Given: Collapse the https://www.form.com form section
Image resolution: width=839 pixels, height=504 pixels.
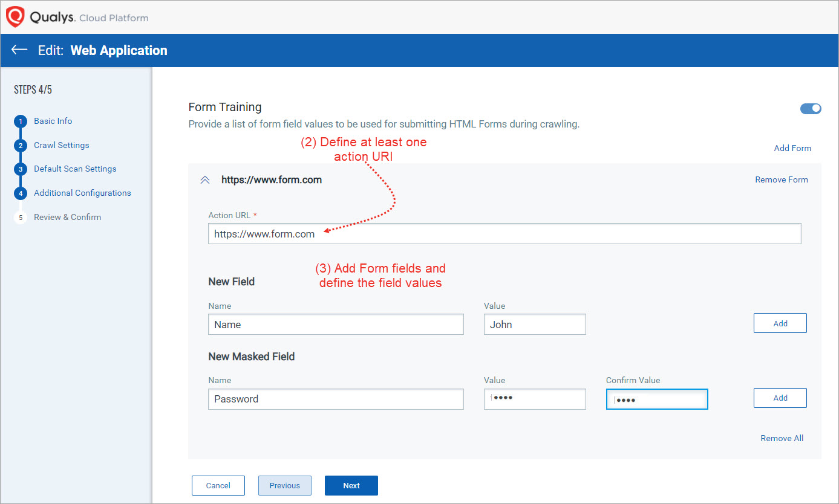Looking at the screenshot, I should [205, 180].
